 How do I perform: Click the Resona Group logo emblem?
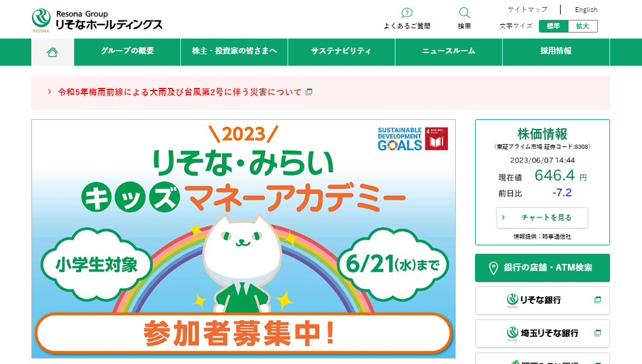click(42, 20)
